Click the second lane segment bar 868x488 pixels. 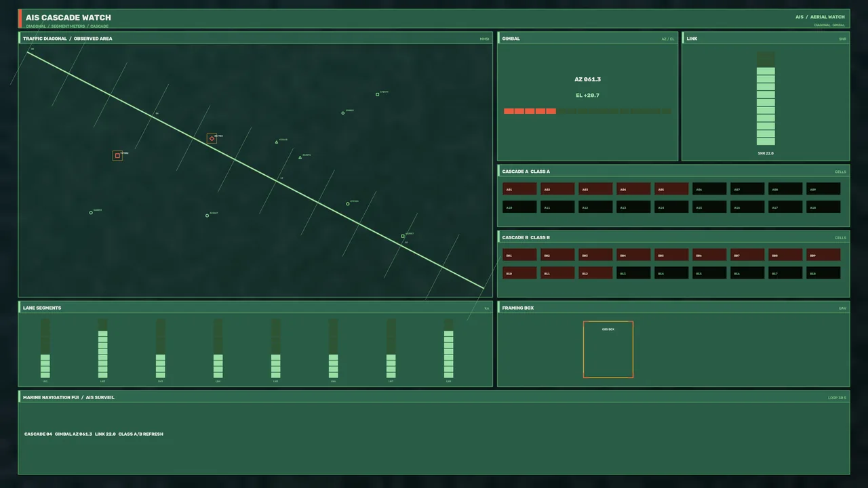click(102, 348)
